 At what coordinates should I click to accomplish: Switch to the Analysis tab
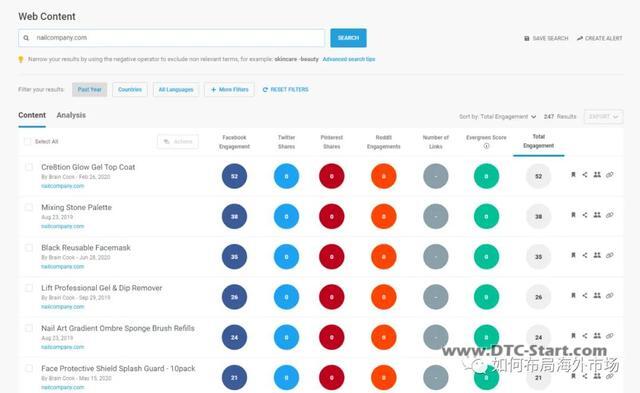(71, 115)
